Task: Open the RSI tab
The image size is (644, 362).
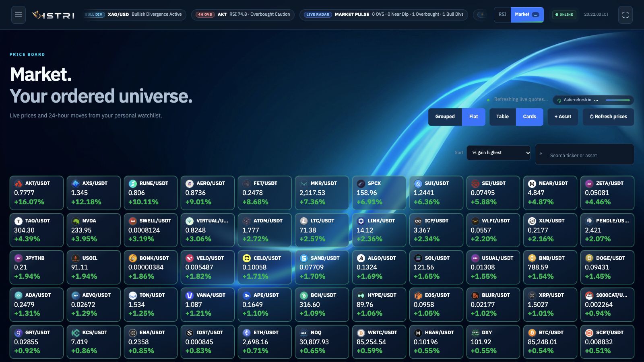Action: click(502, 14)
